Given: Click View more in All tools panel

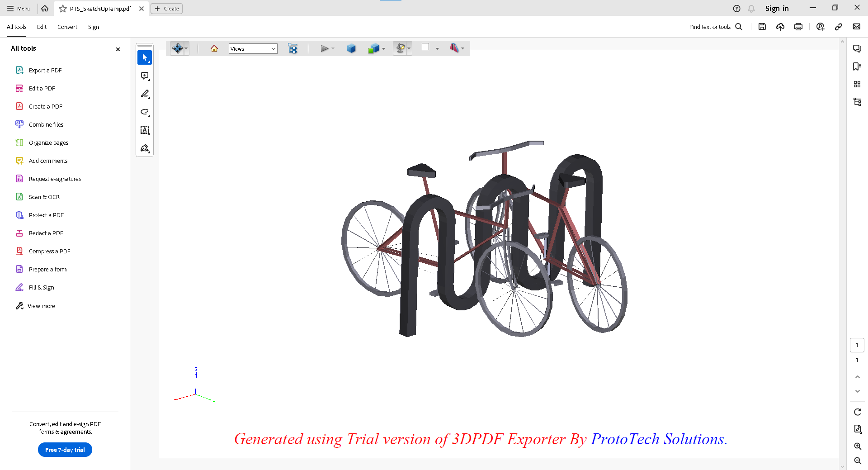Looking at the screenshot, I should coord(41,306).
